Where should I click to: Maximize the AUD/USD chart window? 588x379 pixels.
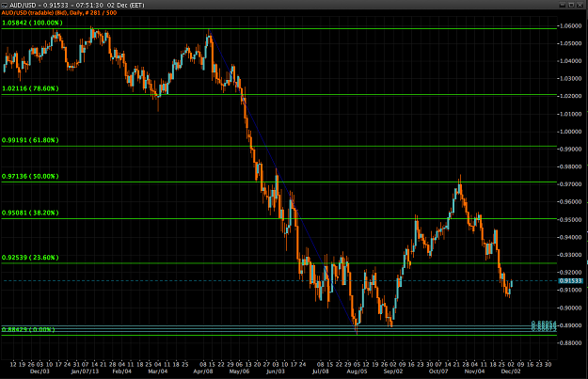pos(571,5)
